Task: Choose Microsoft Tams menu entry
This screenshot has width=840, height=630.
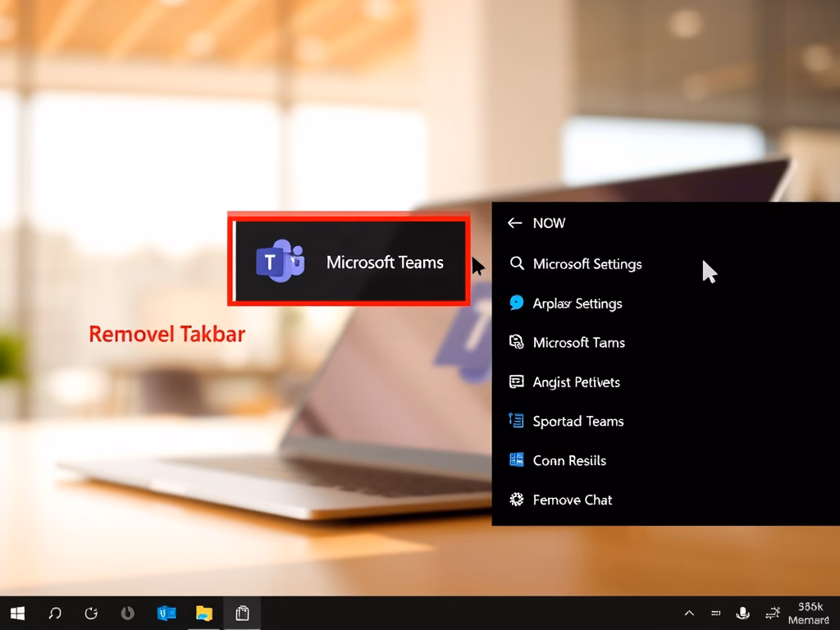Action: pyautogui.click(x=665, y=342)
